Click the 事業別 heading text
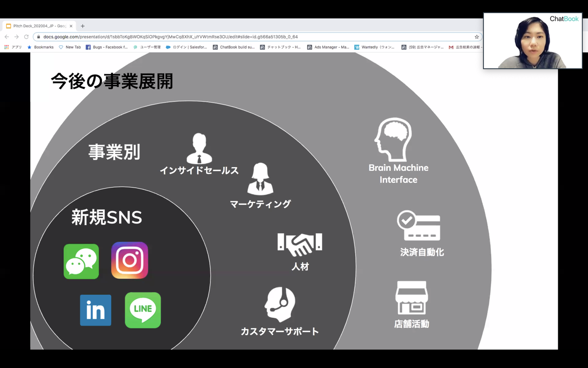 (114, 152)
